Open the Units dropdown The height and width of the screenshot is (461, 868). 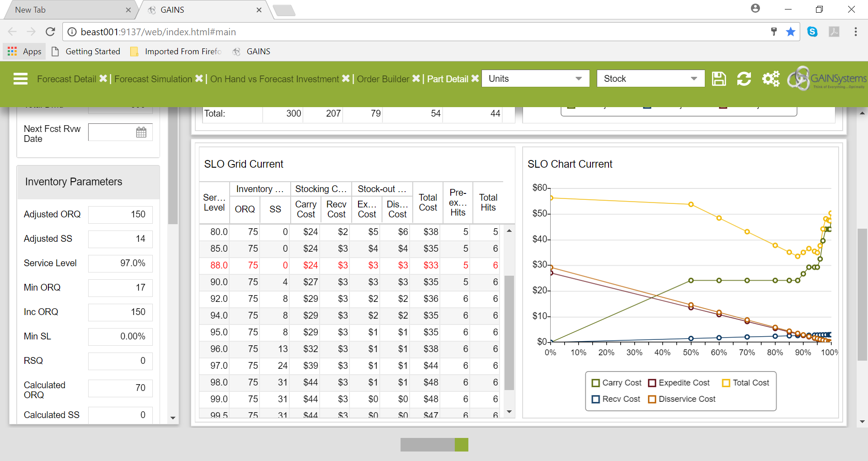coord(535,78)
